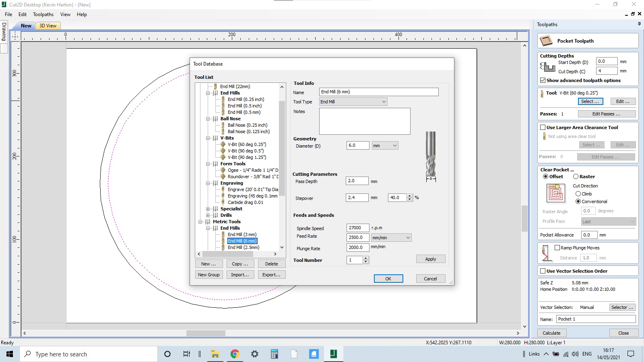This screenshot has height=362, width=644.
Task: Select the Raster clear pocket option
Action: tap(576, 177)
